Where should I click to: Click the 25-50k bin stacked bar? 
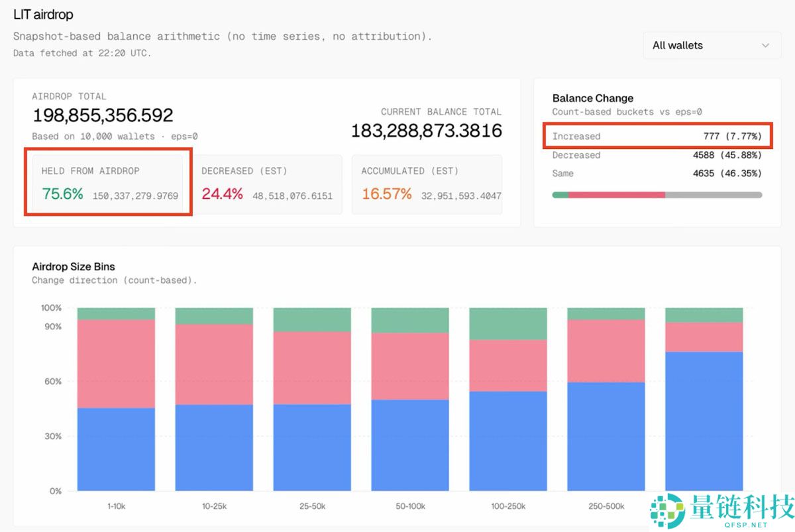point(312,399)
